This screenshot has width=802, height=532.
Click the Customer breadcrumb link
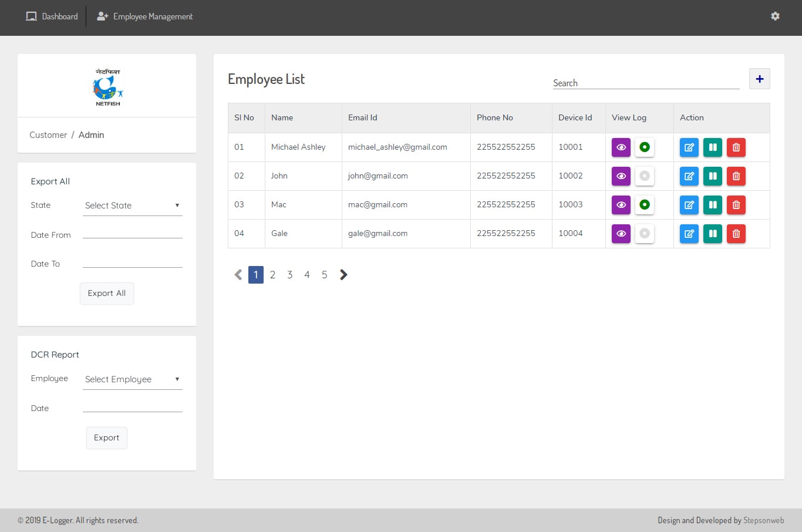click(x=48, y=135)
